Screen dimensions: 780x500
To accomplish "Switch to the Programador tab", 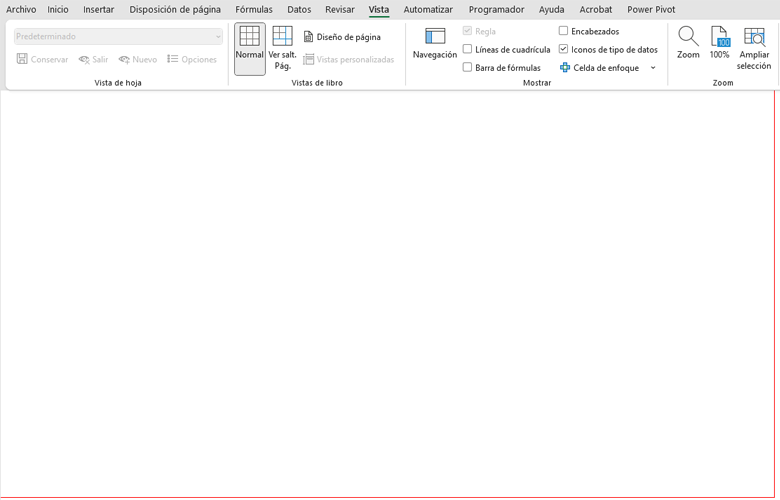I will click(x=496, y=9).
